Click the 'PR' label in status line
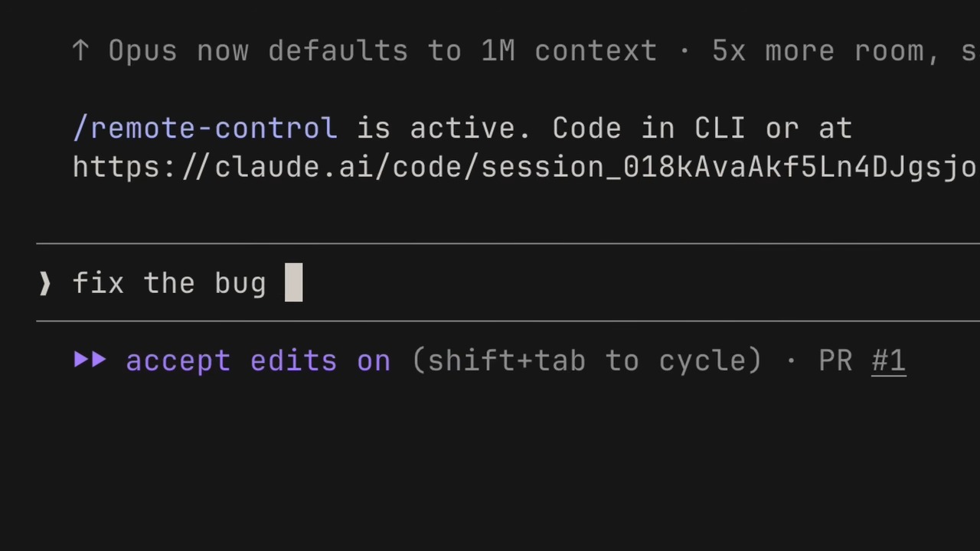The width and height of the screenshot is (980, 551). point(835,360)
